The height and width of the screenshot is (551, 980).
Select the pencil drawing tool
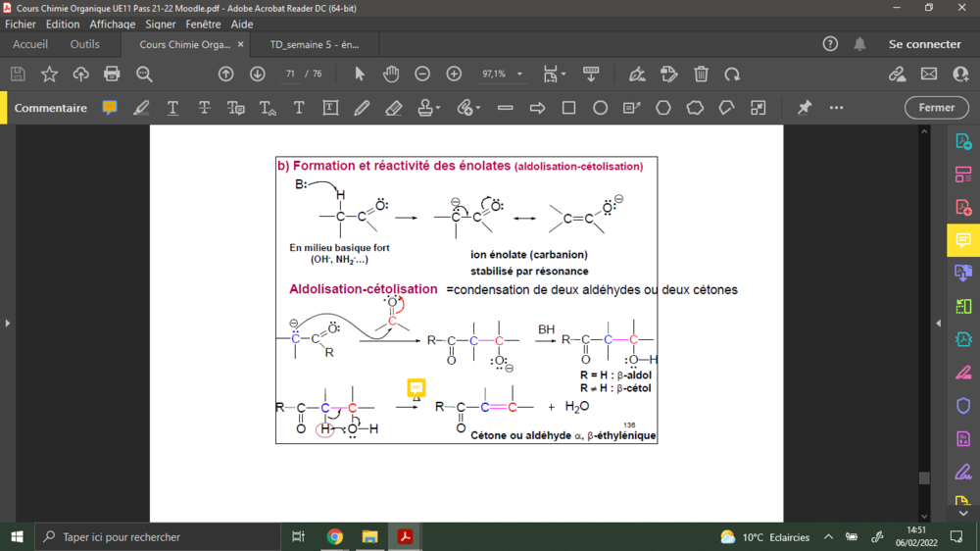point(363,108)
